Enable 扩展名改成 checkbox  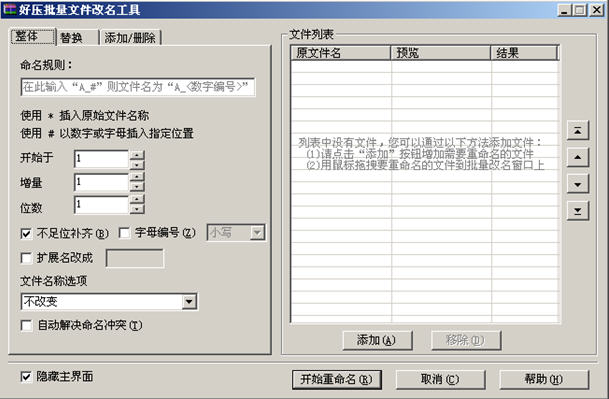(x=26, y=258)
